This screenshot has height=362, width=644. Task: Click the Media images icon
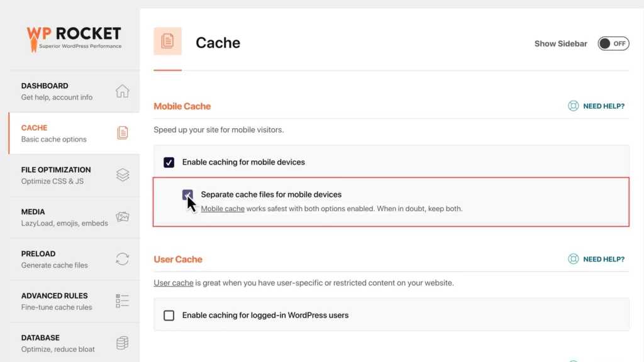(x=123, y=217)
